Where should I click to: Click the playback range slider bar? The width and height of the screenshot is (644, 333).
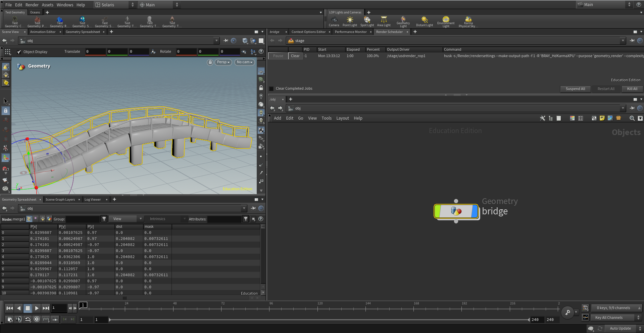tap(319, 320)
